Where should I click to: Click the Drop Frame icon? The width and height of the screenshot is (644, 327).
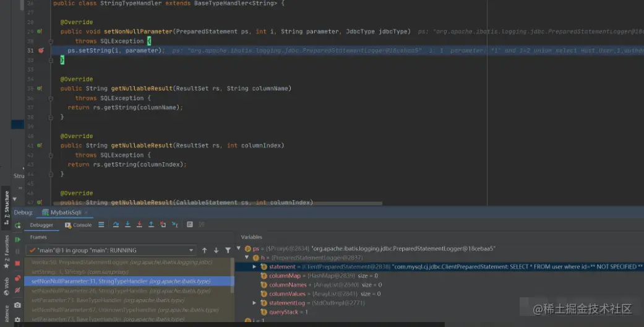163,225
